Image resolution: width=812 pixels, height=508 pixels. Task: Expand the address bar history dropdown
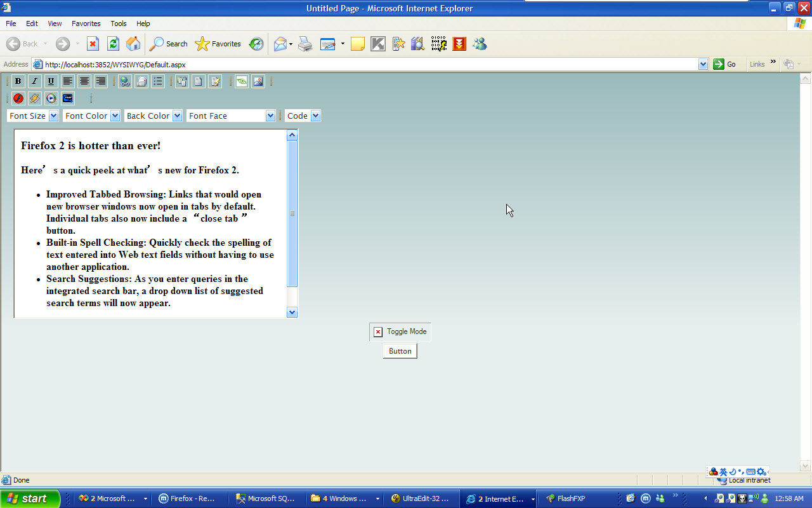[703, 64]
